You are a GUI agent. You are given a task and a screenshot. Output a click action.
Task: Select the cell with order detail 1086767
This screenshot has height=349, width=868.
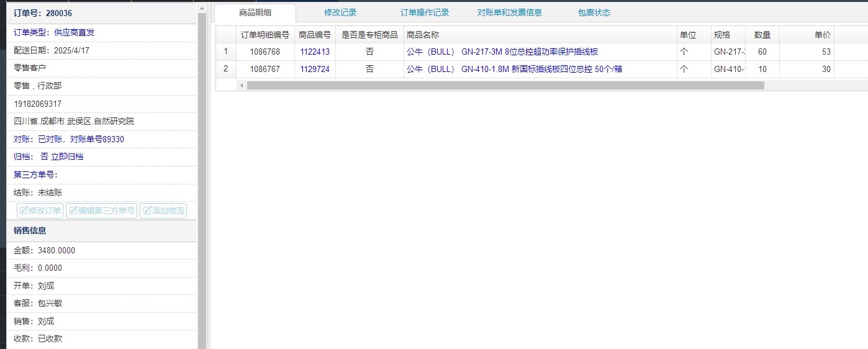[265, 70]
